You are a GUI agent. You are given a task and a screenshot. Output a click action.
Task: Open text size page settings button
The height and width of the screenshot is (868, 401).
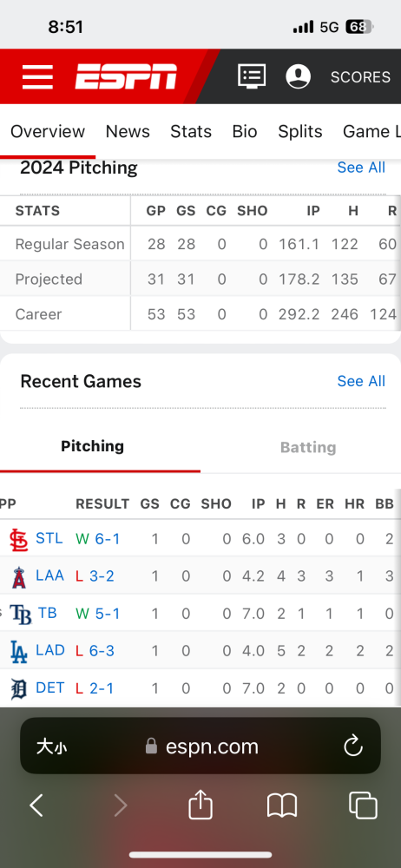coord(52,746)
